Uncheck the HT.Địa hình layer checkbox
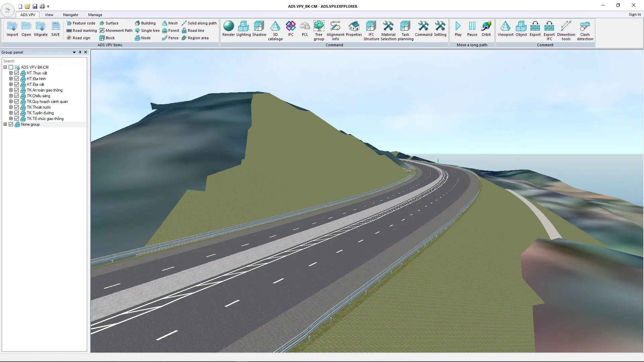Screen dimensions: 644x362 16,79
